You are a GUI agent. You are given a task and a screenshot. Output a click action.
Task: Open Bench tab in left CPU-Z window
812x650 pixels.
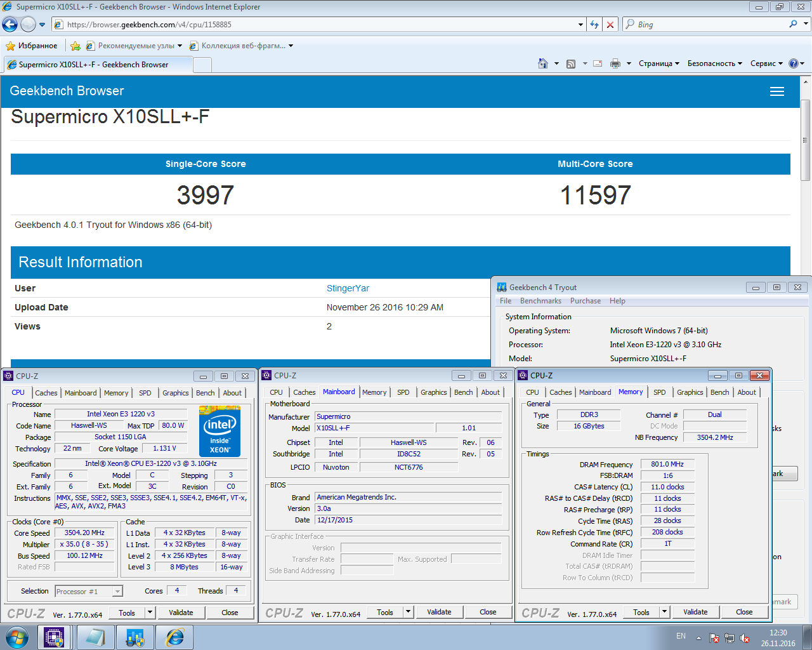point(206,393)
